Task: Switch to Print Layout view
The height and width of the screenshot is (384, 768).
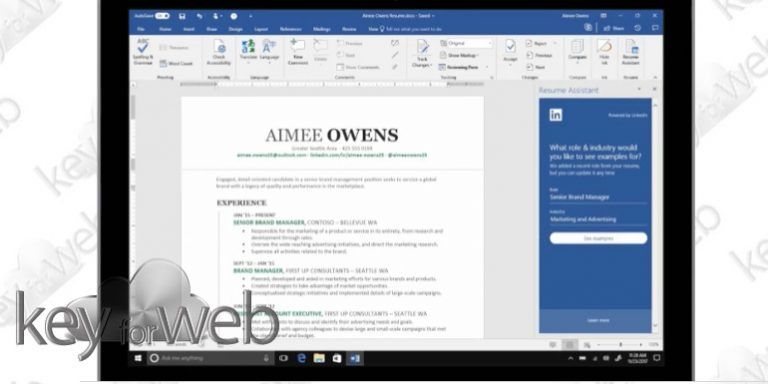Action: (569, 345)
